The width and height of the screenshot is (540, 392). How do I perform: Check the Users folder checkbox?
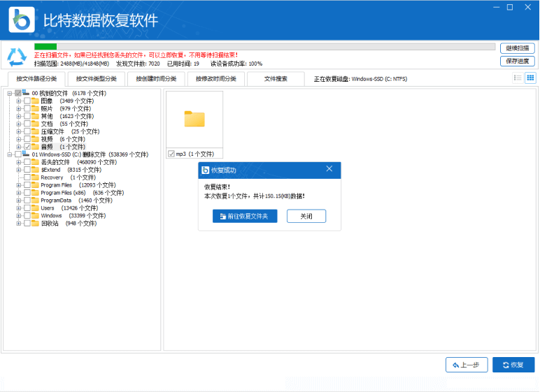coord(27,208)
